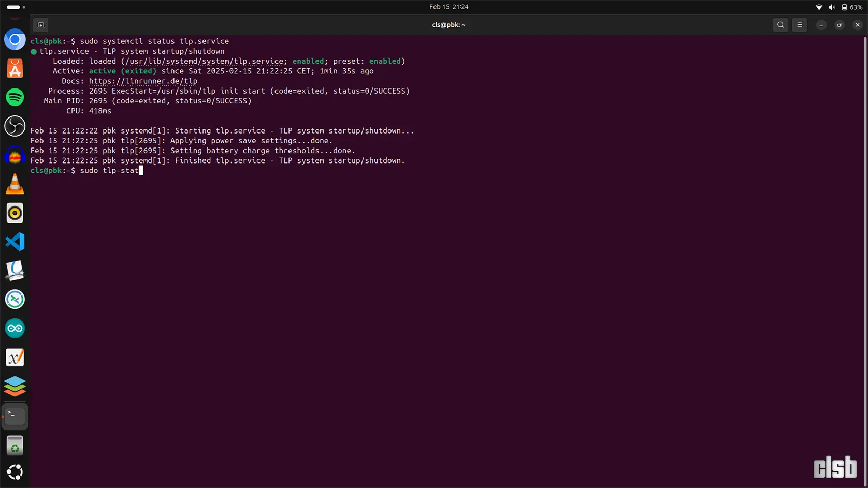Open a new terminal tab
Screen dimensions: 868x488
pyautogui.click(x=41, y=25)
